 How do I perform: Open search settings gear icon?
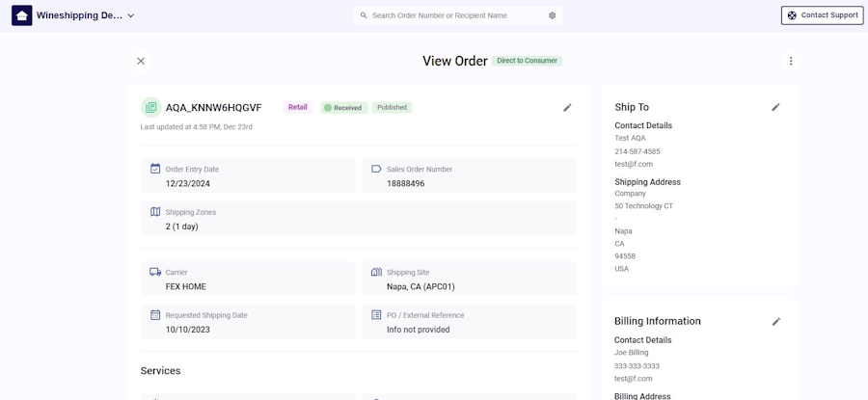tap(553, 15)
